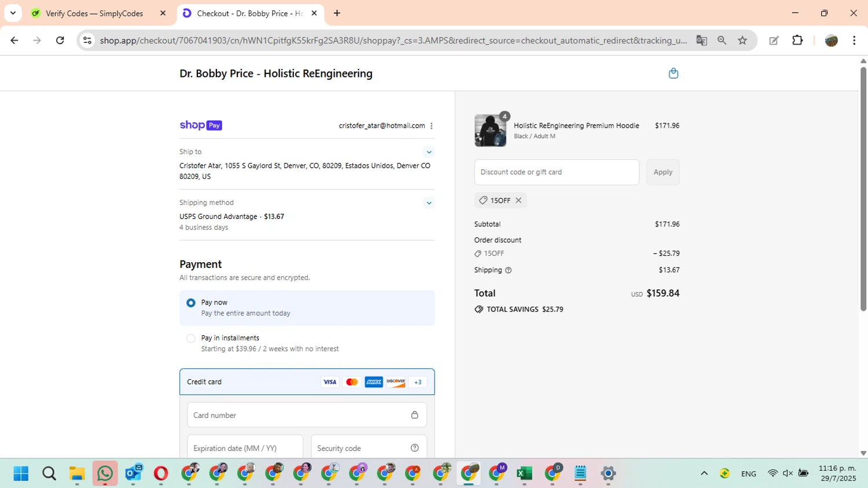Click the Shop Pay logo

point(201,125)
